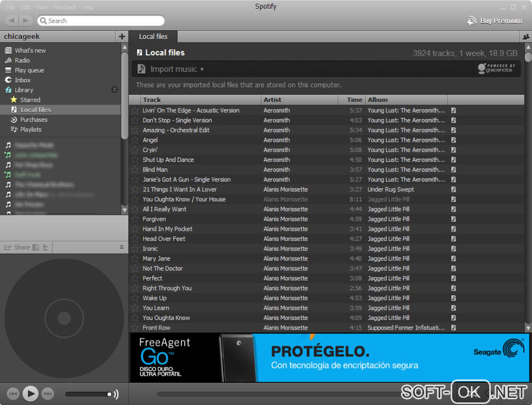This screenshot has width=532, height=405.
Task: Click local file icon for Ironic row
Action: coord(453,248)
